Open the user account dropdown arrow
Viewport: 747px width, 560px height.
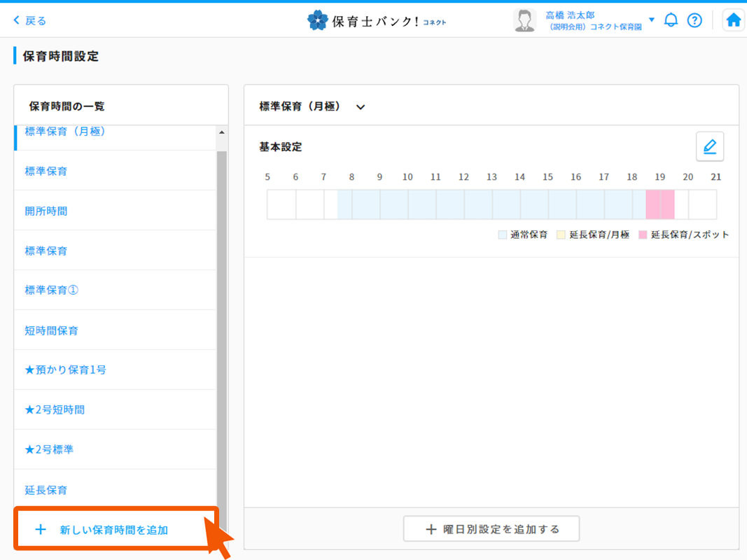(x=651, y=20)
